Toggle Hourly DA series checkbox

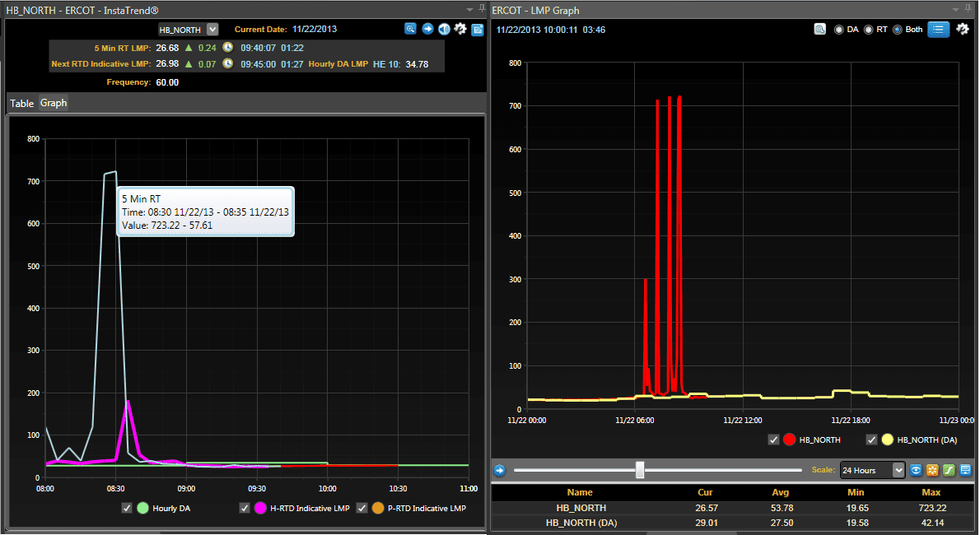coord(127,508)
